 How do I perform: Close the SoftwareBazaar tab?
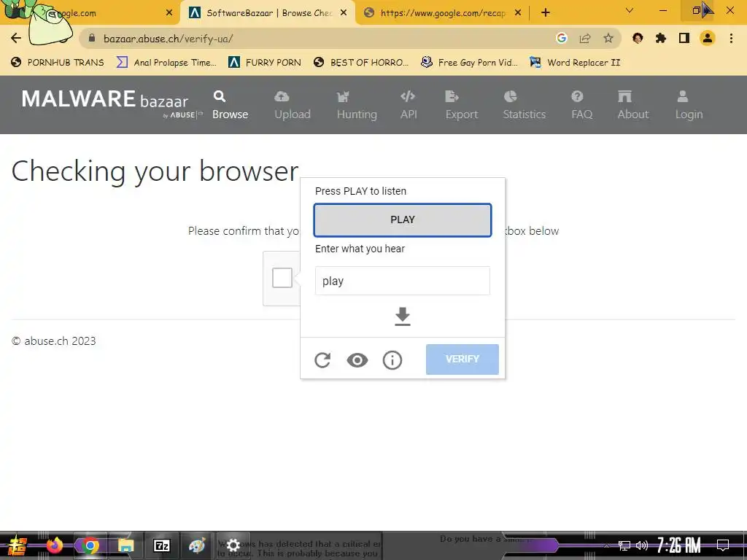(x=344, y=13)
